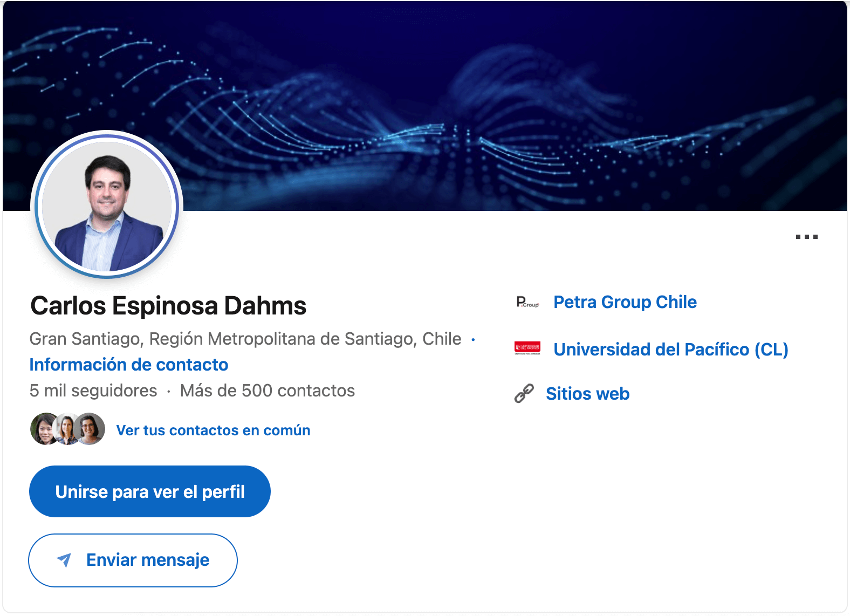This screenshot has height=616, width=850.
Task: Click the middle mutual contact avatar
Action: [x=67, y=429]
